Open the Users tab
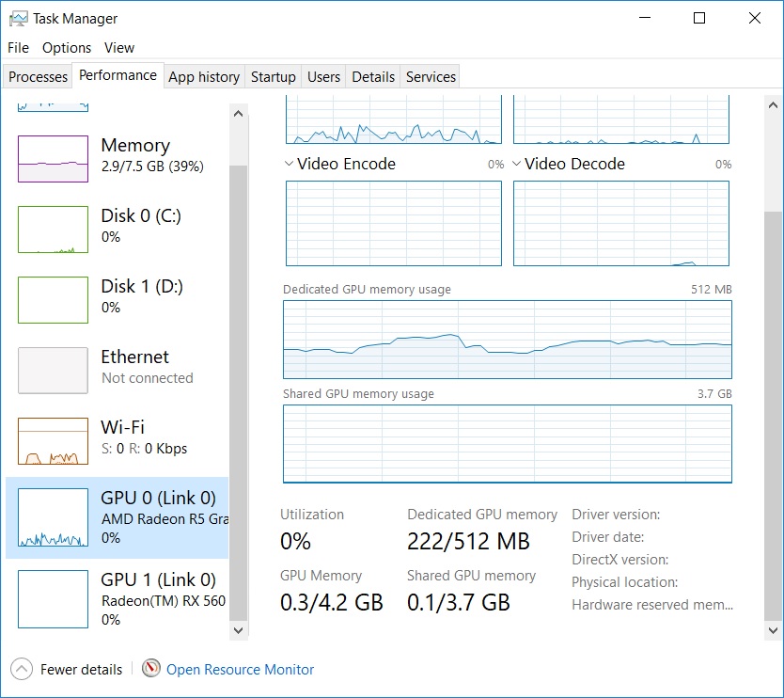 point(323,76)
